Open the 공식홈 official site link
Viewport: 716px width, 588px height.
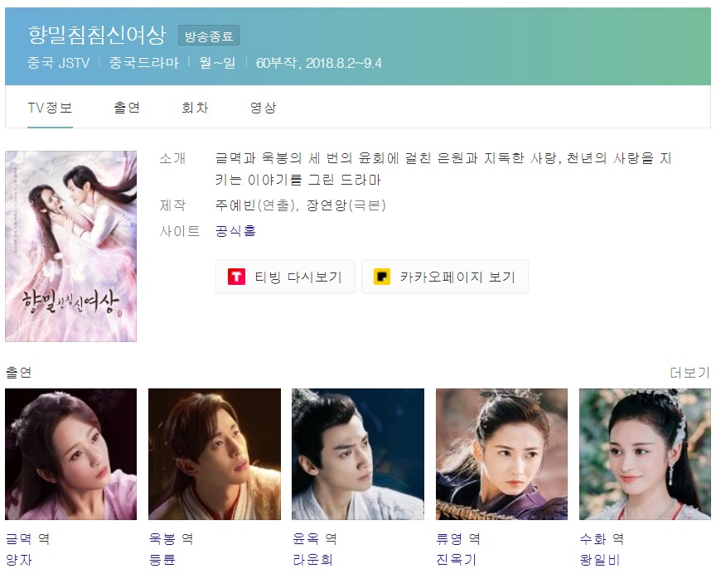[235, 231]
